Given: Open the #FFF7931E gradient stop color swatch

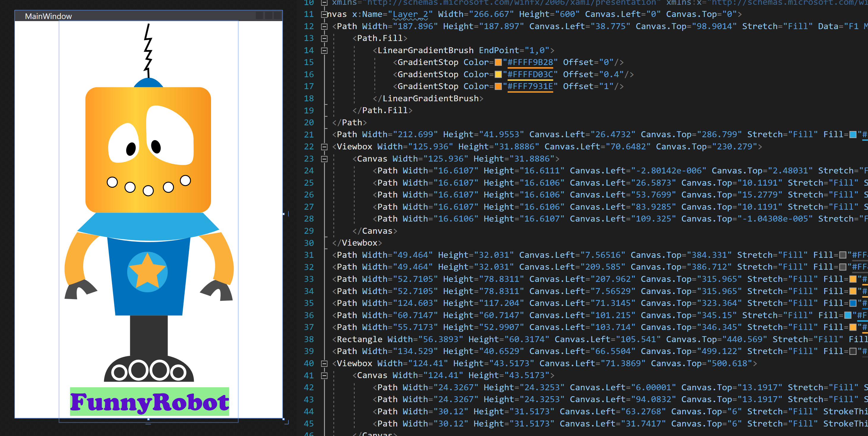Looking at the screenshot, I should (498, 86).
